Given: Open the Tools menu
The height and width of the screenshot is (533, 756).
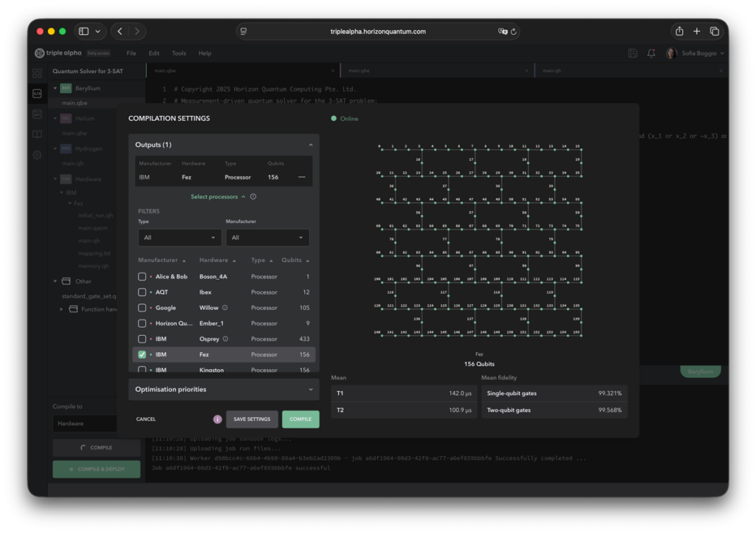Looking at the screenshot, I should click(179, 53).
